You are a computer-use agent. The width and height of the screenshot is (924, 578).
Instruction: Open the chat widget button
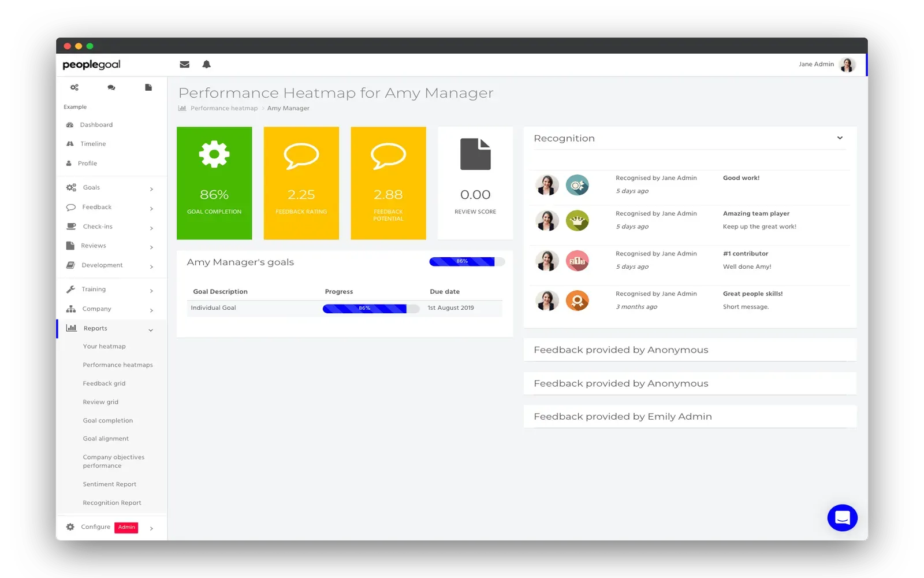[843, 517]
